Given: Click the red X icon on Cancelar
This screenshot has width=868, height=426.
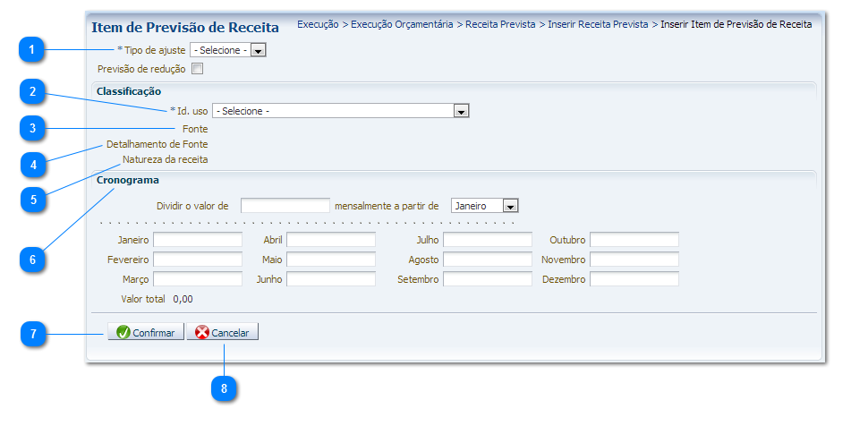Looking at the screenshot, I should click(202, 332).
